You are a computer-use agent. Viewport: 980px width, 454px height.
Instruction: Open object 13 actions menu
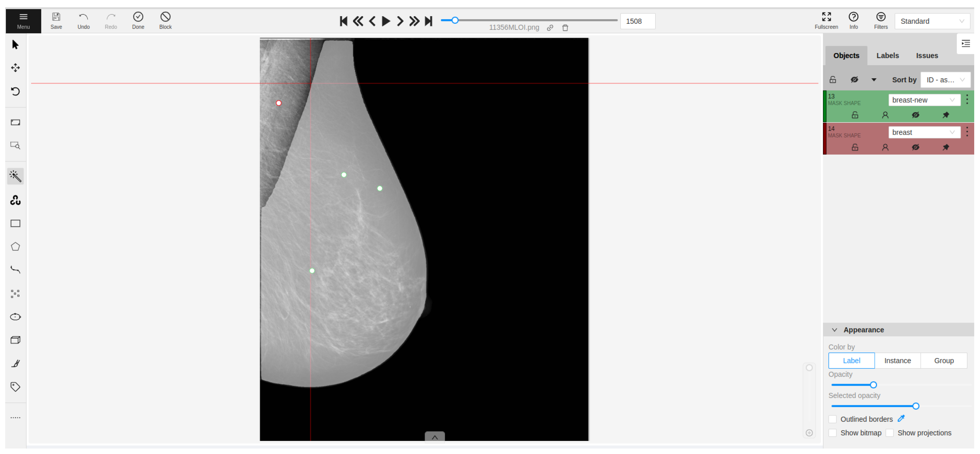click(x=967, y=100)
